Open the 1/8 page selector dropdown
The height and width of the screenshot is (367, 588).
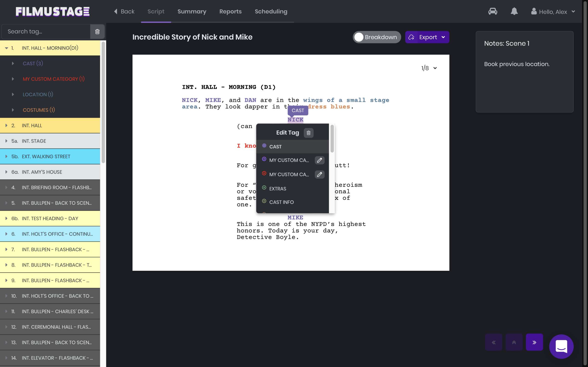coord(429,68)
